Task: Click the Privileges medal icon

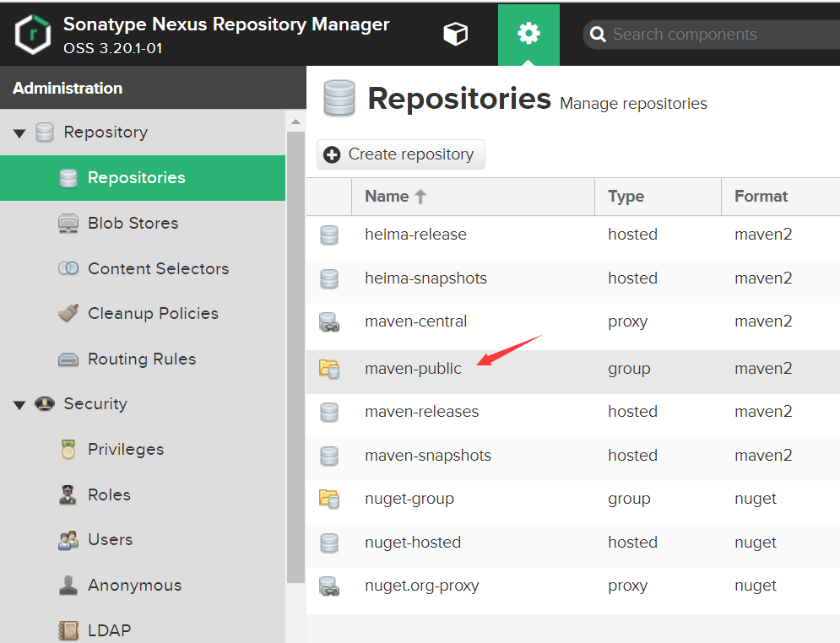Action: [68, 450]
